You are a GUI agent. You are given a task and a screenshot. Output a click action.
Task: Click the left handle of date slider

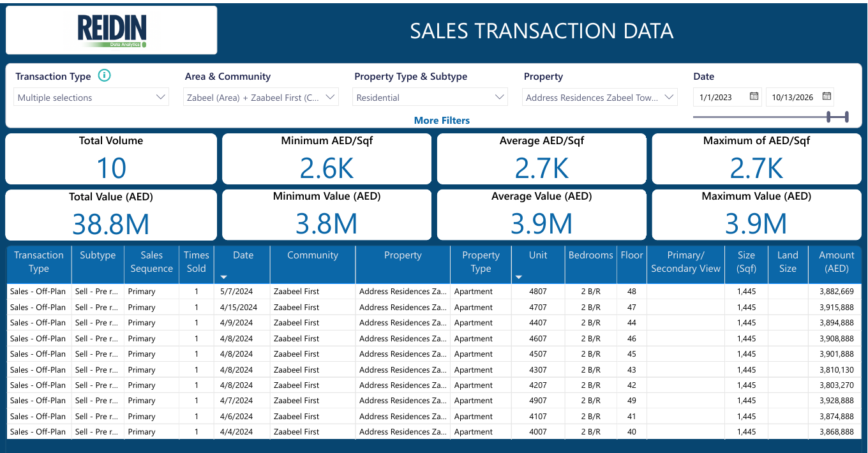point(828,117)
